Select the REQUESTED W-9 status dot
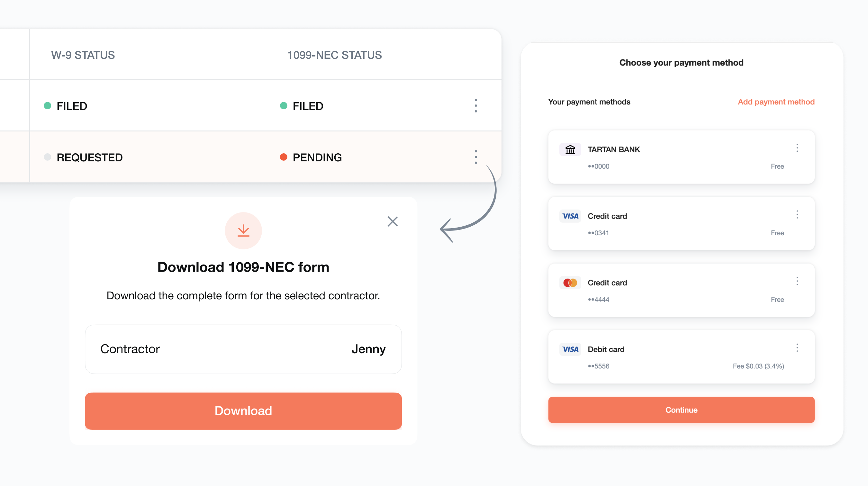 point(48,157)
